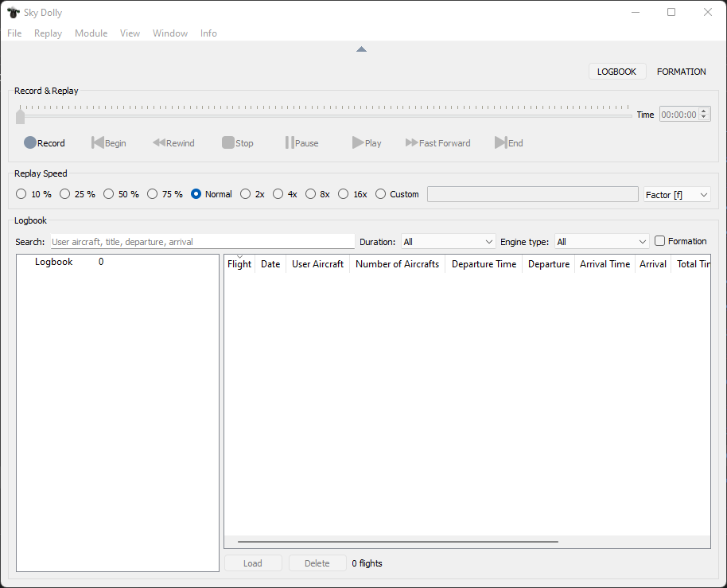Open the Info menu
Viewport: 727px width, 588px height.
pyautogui.click(x=208, y=33)
